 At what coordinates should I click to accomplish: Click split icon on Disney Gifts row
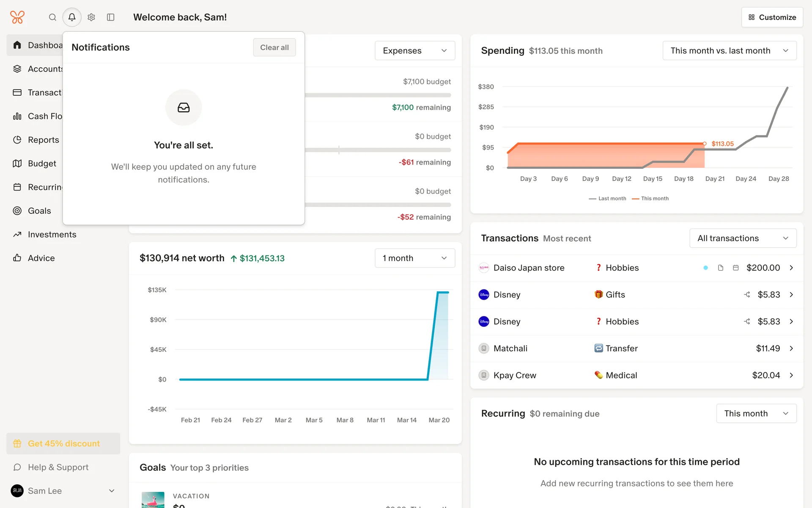point(747,295)
